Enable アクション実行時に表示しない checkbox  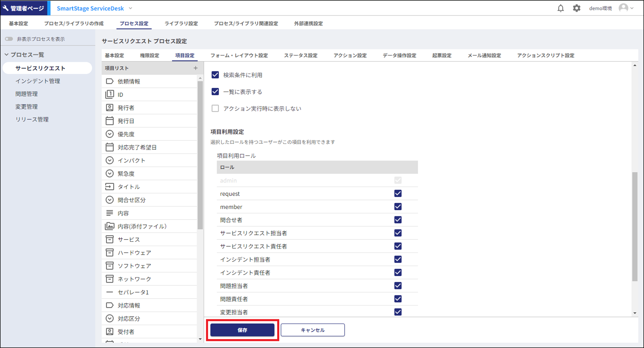pos(215,108)
